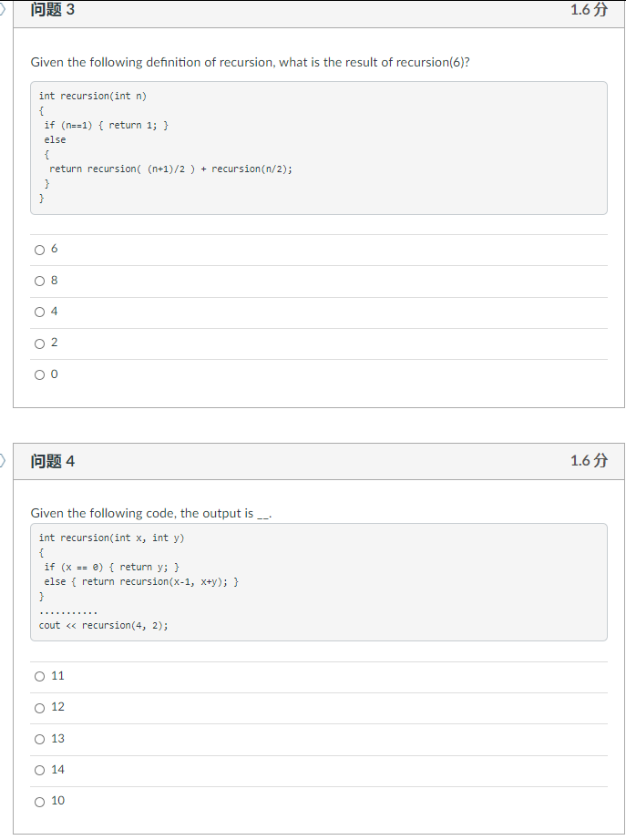Viewport: 626px width, 840px height.
Task: Select answer option 0 for 问题 3
Action: (x=39, y=374)
